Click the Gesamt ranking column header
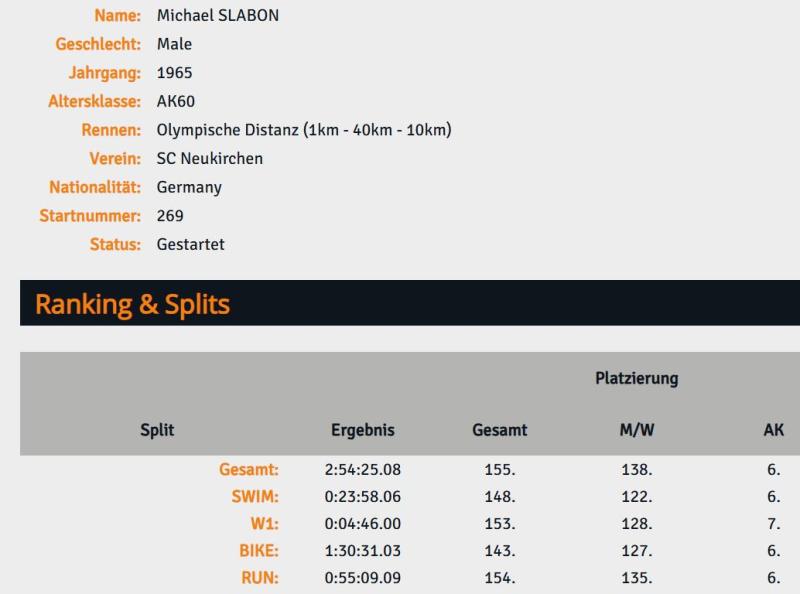The height and width of the screenshot is (594, 800). (500, 430)
